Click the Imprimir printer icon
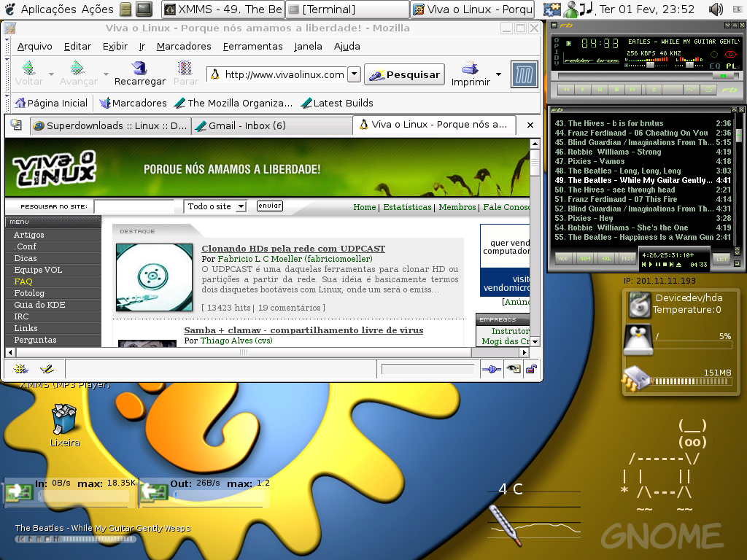 [470, 68]
